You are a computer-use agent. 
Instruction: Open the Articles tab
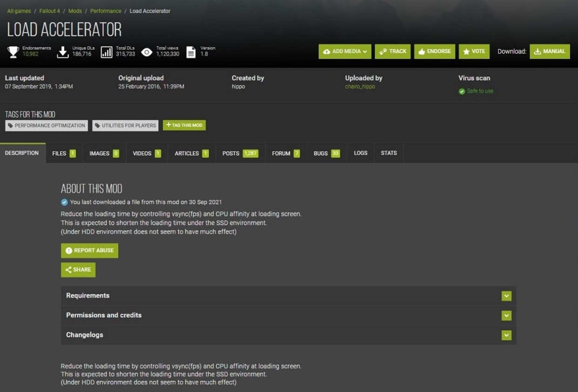192,153
